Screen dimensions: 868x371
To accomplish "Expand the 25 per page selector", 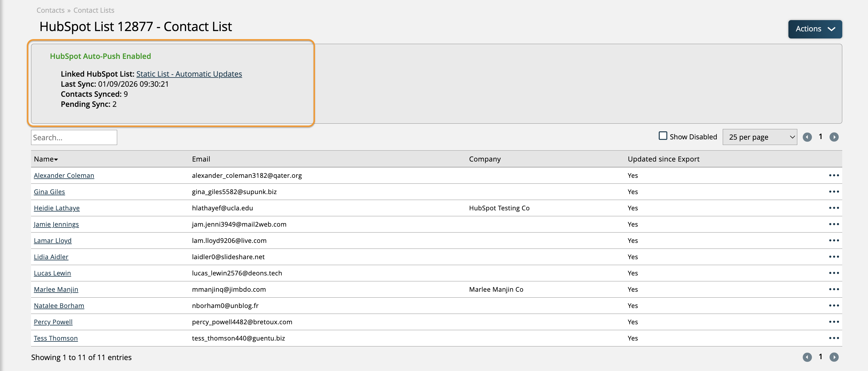I will 759,137.
